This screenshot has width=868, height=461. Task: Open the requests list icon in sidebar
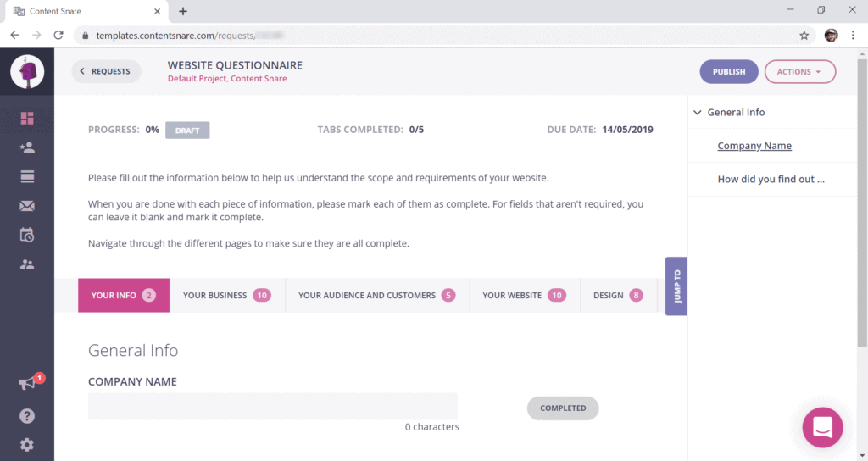[x=27, y=176]
